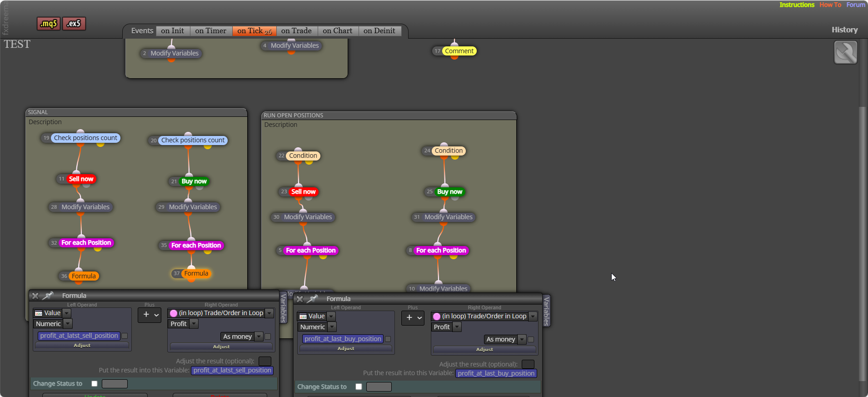Expand the As money dropdown in right Formula
The width and height of the screenshot is (868, 397).
(522, 339)
